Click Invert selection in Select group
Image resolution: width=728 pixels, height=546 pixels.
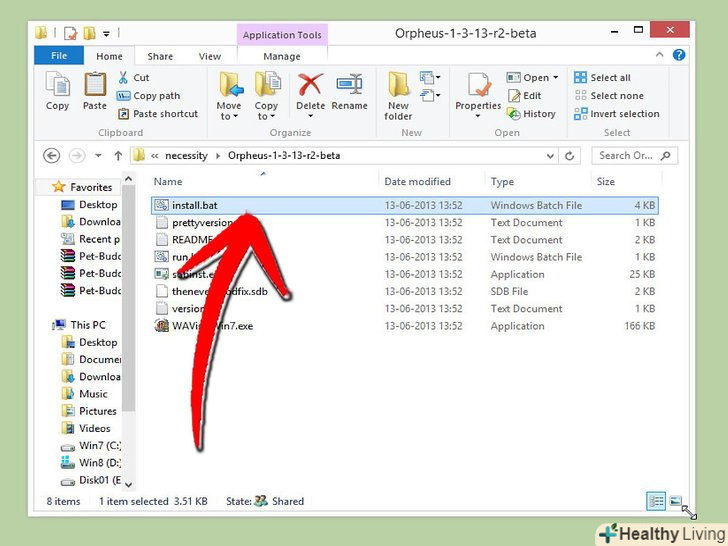[617, 114]
